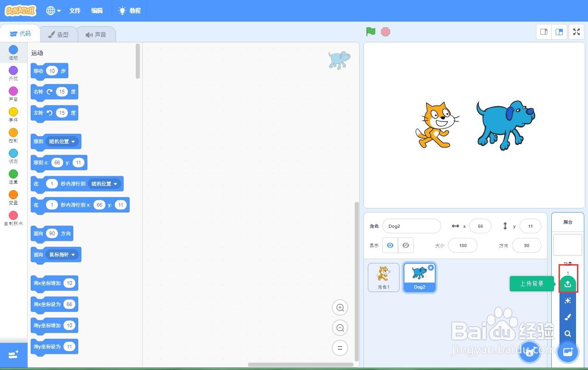Image resolution: width=588 pixels, height=370 pixels.
Task: Switch to the 造型 tab
Action: pyautogui.click(x=58, y=35)
